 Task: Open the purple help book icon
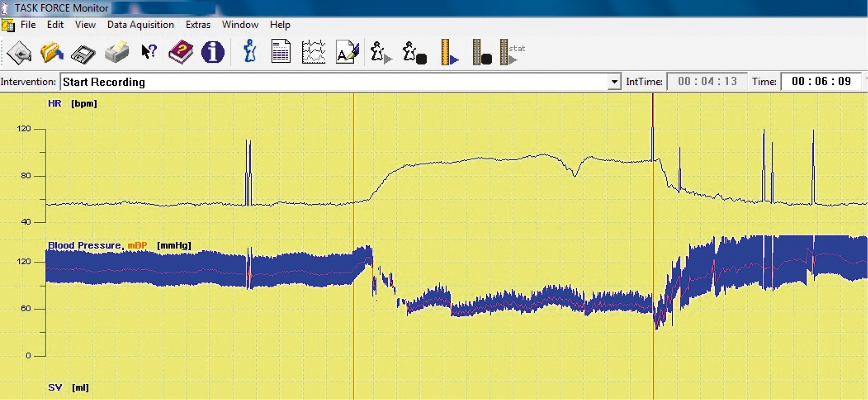pos(181,52)
